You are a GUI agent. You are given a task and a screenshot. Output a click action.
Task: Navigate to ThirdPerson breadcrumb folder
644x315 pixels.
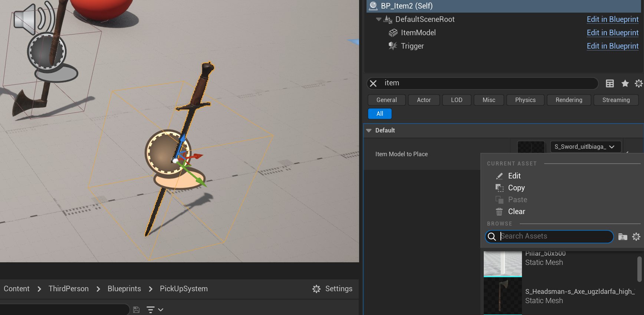[x=69, y=289]
